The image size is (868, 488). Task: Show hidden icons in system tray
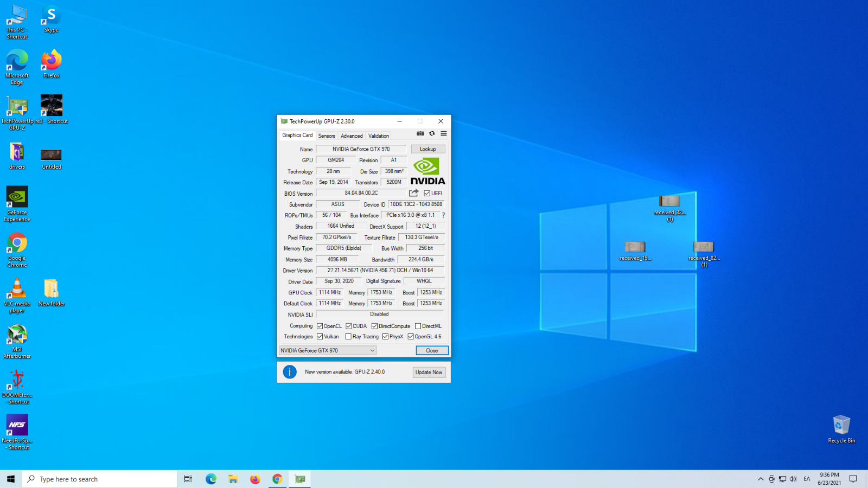[x=761, y=479]
